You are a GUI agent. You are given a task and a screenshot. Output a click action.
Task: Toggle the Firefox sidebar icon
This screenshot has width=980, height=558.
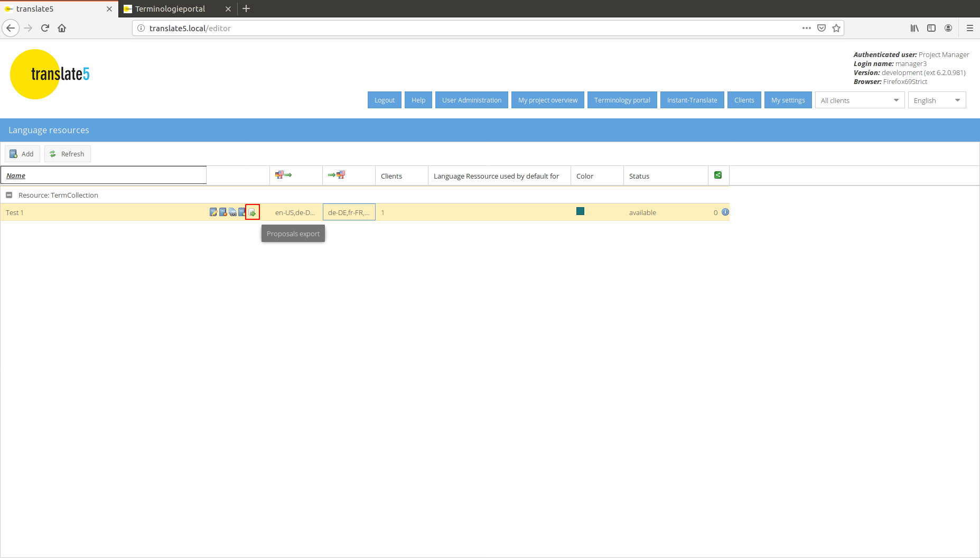[931, 28]
